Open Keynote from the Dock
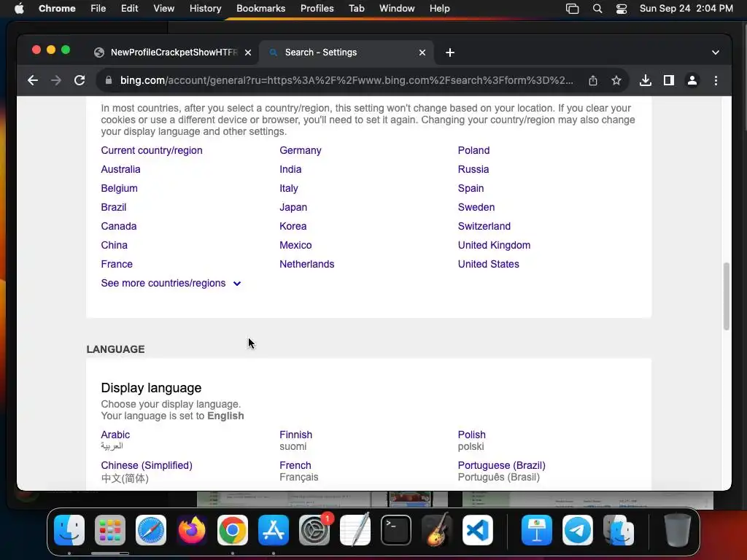The width and height of the screenshot is (747, 560). [537, 530]
